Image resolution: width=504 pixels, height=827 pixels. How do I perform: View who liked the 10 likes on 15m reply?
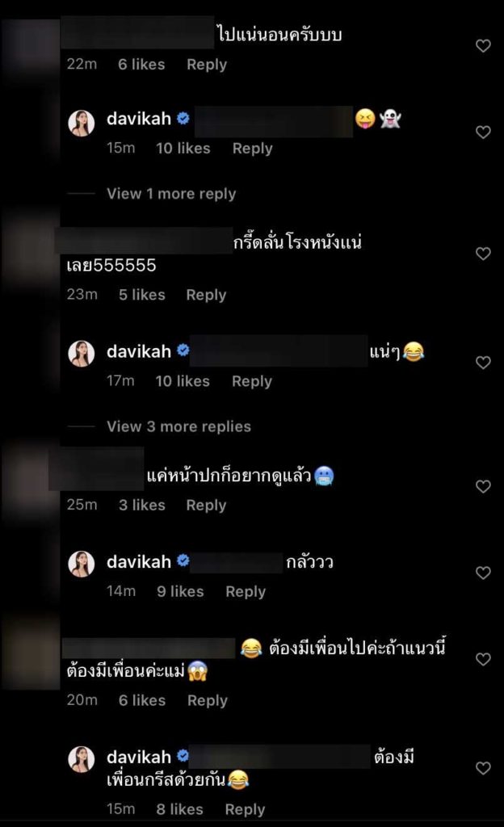coord(183,149)
